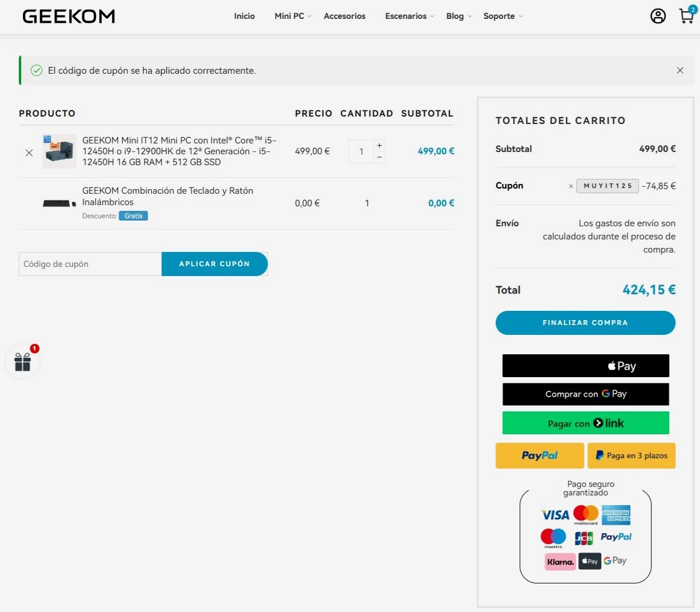
Task: Click the keyboard combo subtotal 0,00 €
Action: click(x=441, y=203)
